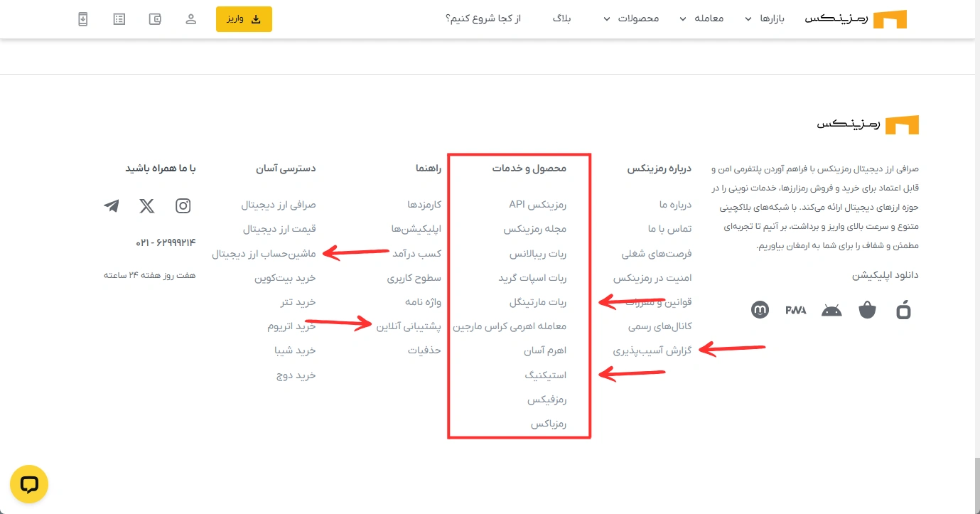Open the کارمزدها fees link

424,205
